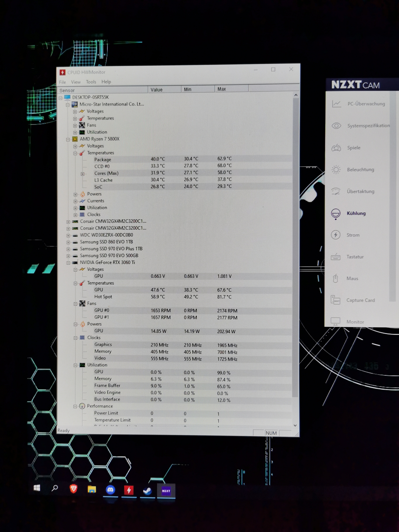Open the Tools menu

91,82
